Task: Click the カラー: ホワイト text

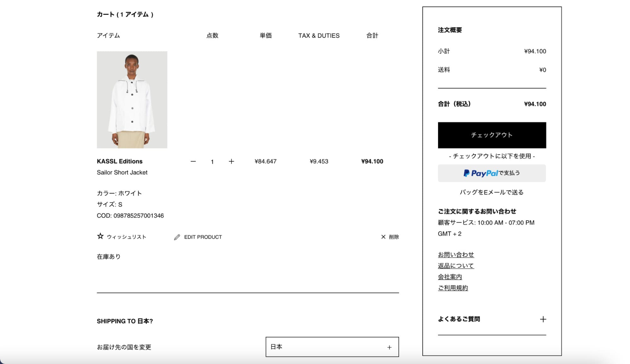Action: (119, 193)
